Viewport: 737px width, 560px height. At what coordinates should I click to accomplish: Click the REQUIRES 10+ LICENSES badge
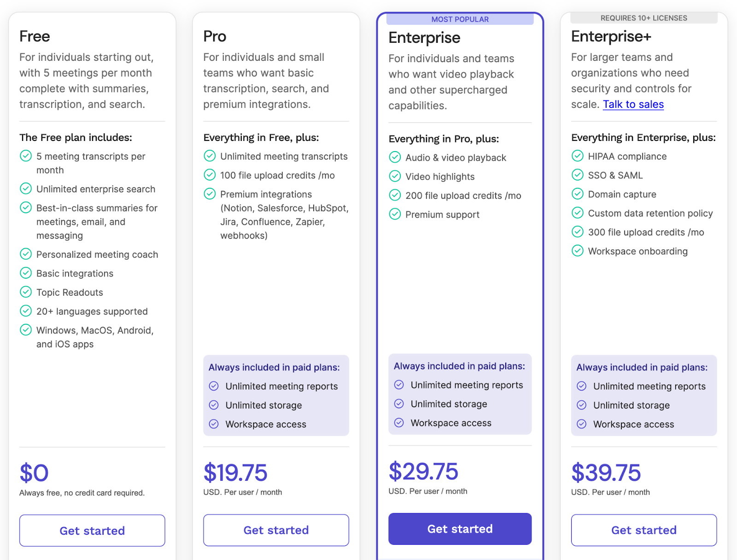(x=643, y=18)
